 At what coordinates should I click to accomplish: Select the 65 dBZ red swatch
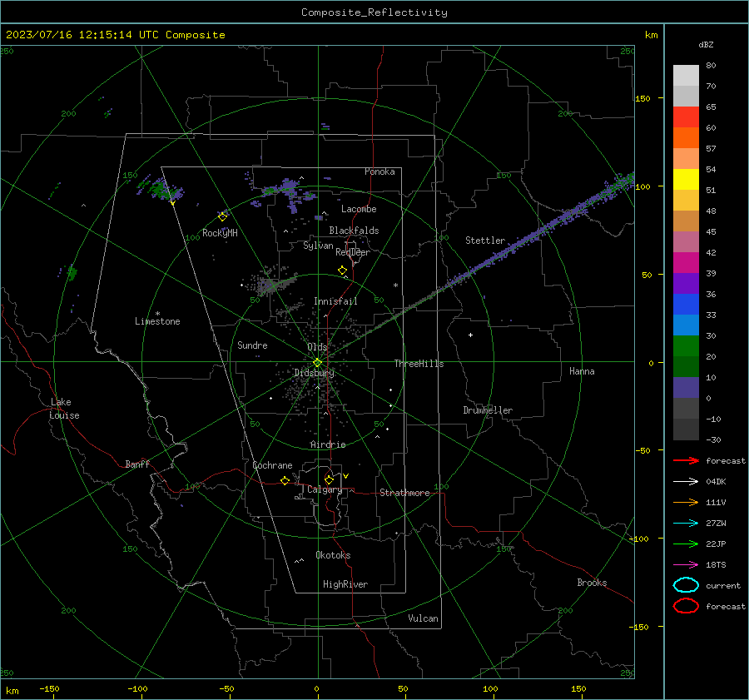[686, 117]
